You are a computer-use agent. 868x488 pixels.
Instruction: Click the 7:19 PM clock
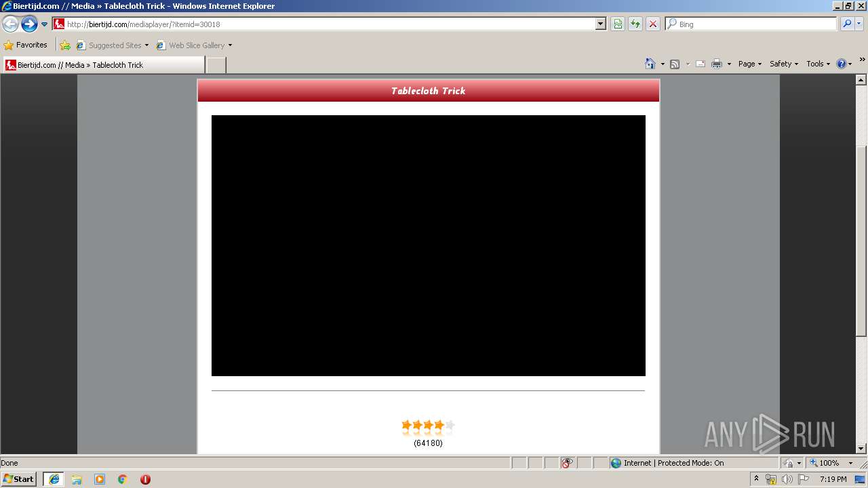pyautogui.click(x=833, y=479)
